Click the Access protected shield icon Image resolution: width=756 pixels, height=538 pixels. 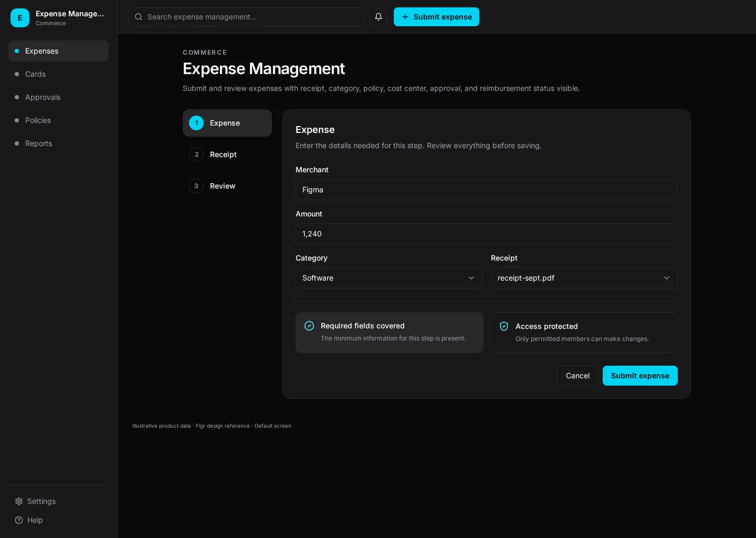504,326
